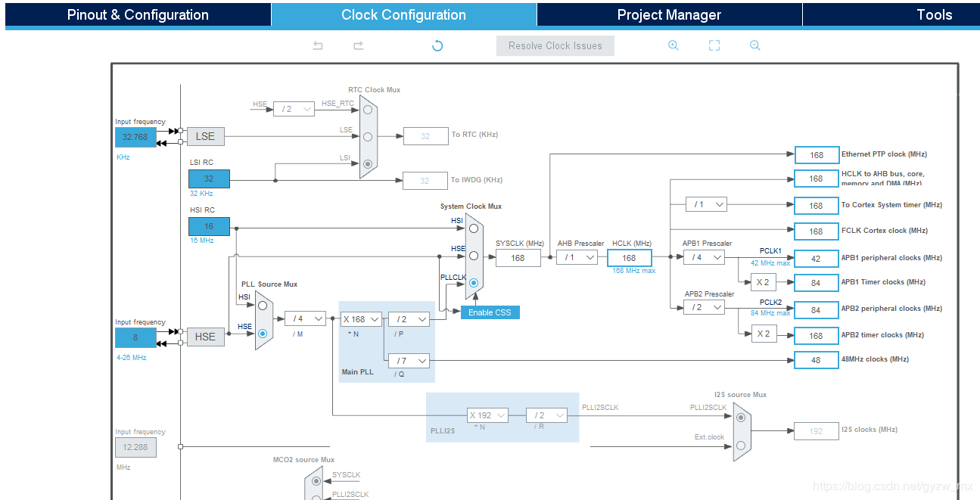The width and height of the screenshot is (980, 500).
Task: Select HSI in System Clock Mux
Action: point(474,228)
